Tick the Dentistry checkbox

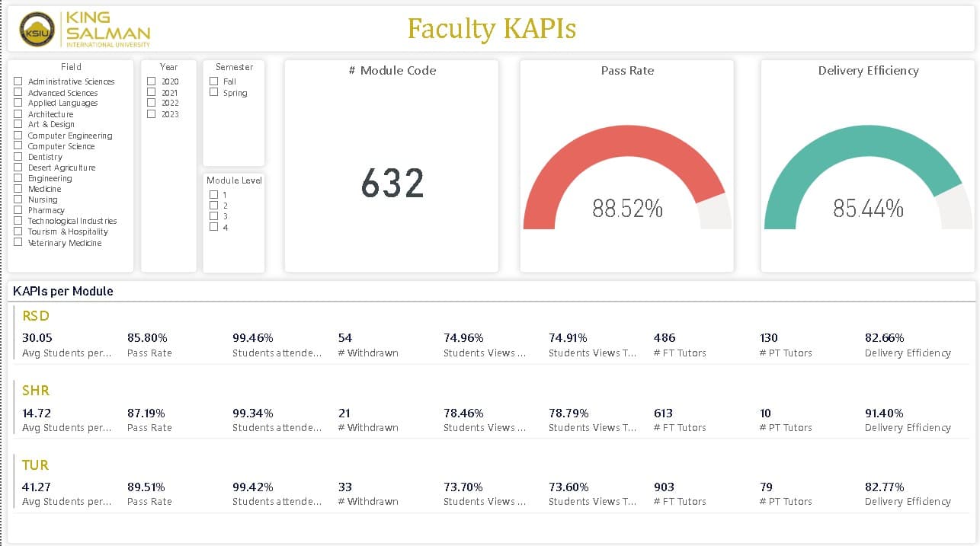click(18, 157)
